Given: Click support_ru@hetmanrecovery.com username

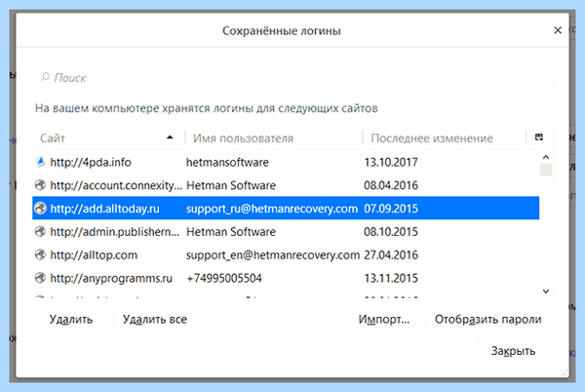Looking at the screenshot, I should (x=272, y=209).
